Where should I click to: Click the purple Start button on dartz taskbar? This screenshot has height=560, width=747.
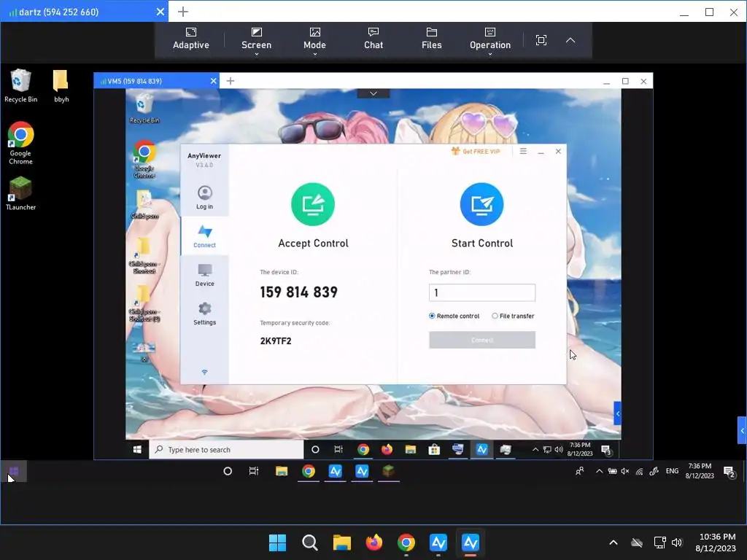point(13,472)
